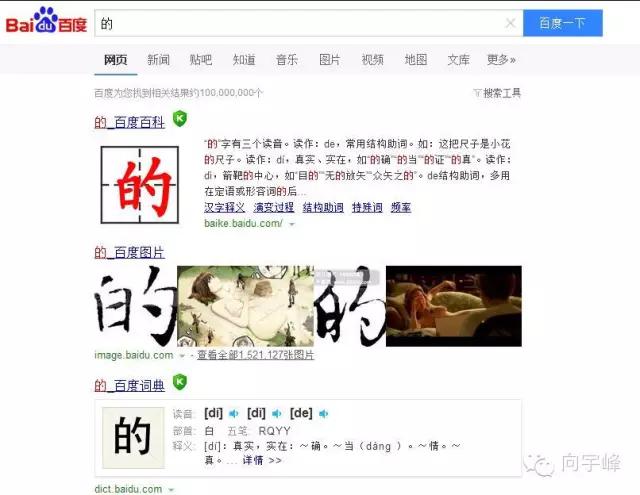This screenshot has height=495, width=640.
Task: Open the 的_百度百科 result link
Action: 129,122
